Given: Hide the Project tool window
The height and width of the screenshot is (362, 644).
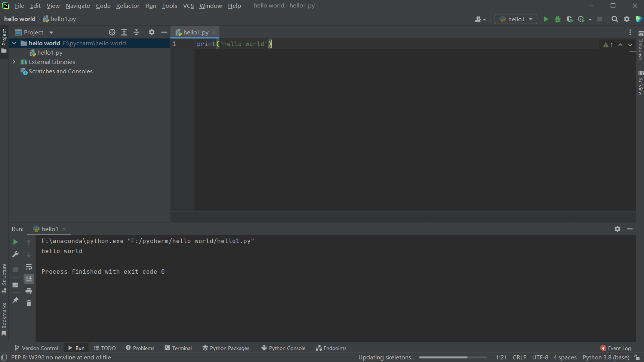Looking at the screenshot, I should (x=164, y=32).
